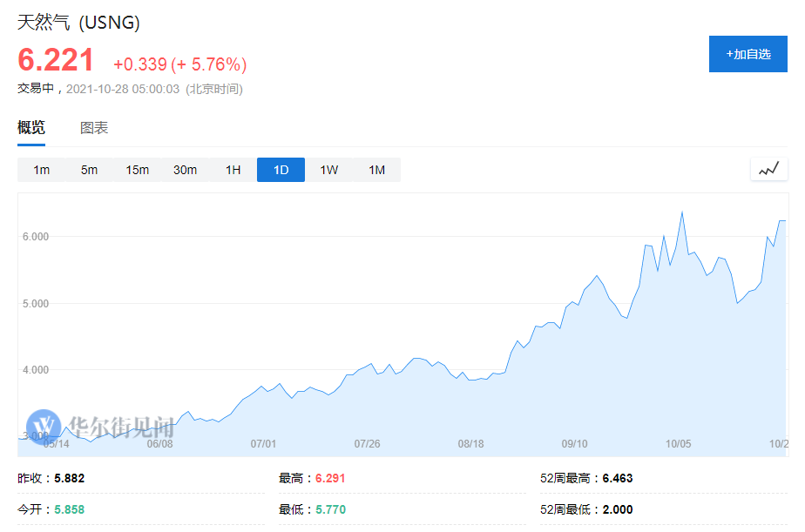
Task: Click the 天然气 (USNG) title
Action: tap(78, 23)
